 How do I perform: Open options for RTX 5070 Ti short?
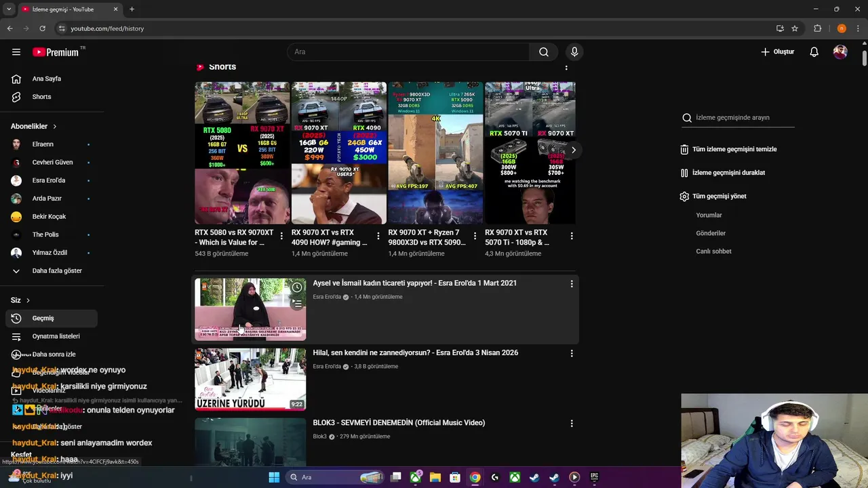572,236
